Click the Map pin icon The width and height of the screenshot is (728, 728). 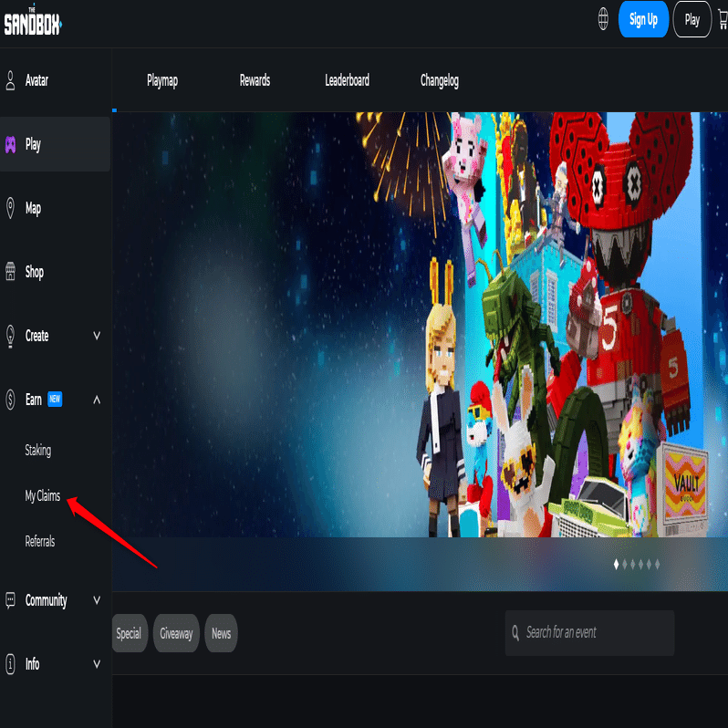coord(10,208)
